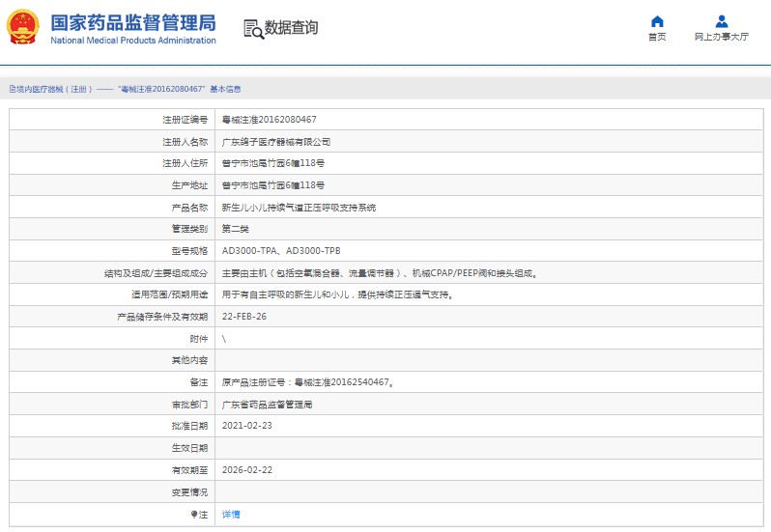Click the 管理类别 row label
Image resolution: width=771 pixels, height=532 pixels.
189,229
